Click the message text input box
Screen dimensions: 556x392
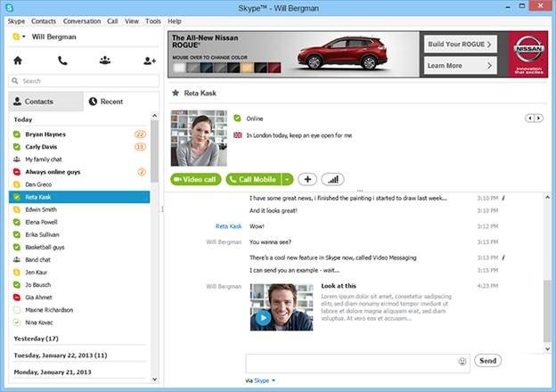point(357,363)
